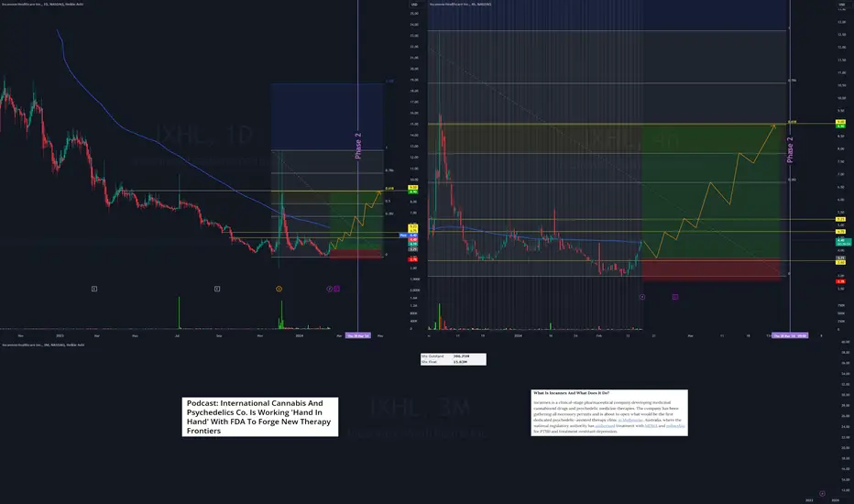Image resolution: width=854 pixels, height=504 pixels.
Task: Click the blue 'Pos 4.40' label on the daily price axis
Action: pos(409,236)
